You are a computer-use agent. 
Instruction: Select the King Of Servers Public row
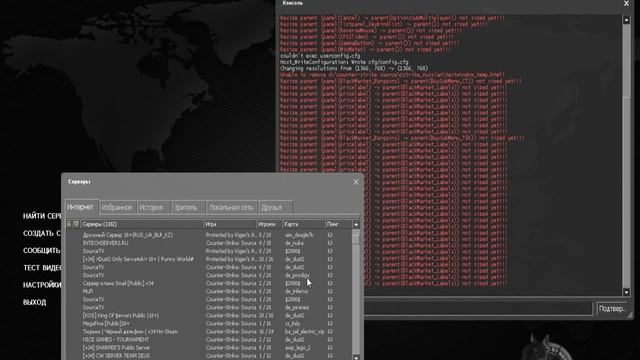209,316
